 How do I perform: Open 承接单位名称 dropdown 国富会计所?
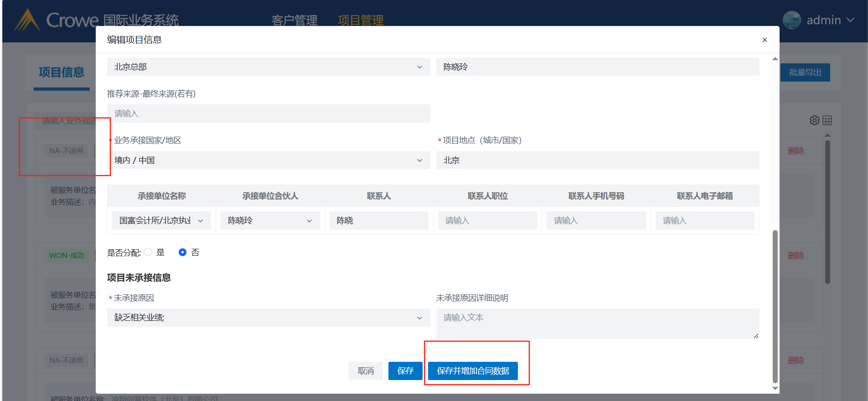coord(161,221)
